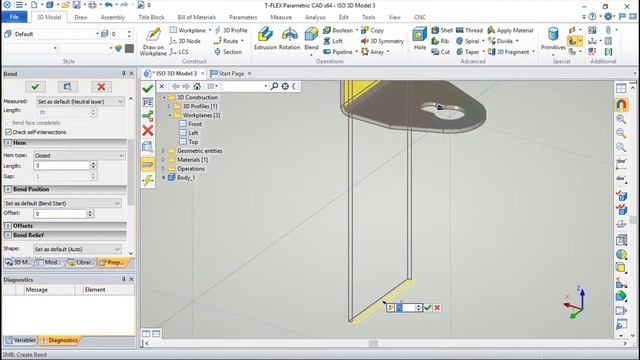Select the Rotation operation icon
The width and height of the screenshot is (640, 360).
tap(289, 39)
